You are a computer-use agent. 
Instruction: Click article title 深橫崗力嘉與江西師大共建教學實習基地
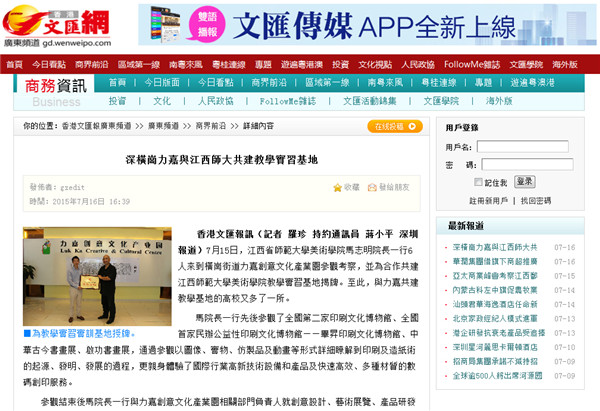(x=222, y=160)
